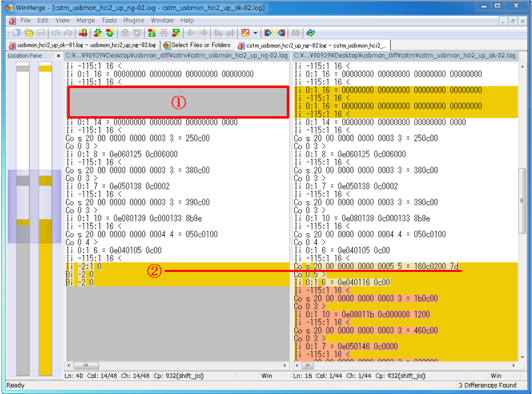Open Options via the wrench icon
532x394 pixels.
[x=245, y=33]
